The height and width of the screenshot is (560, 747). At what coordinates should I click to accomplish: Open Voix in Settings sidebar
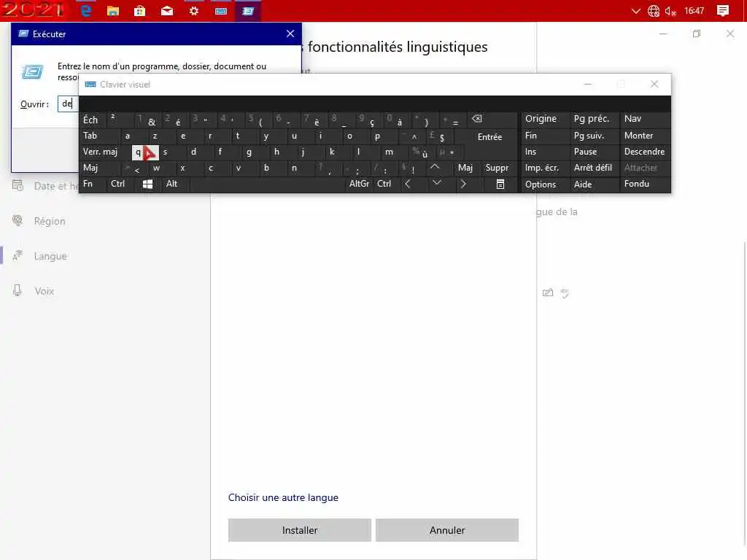click(44, 291)
